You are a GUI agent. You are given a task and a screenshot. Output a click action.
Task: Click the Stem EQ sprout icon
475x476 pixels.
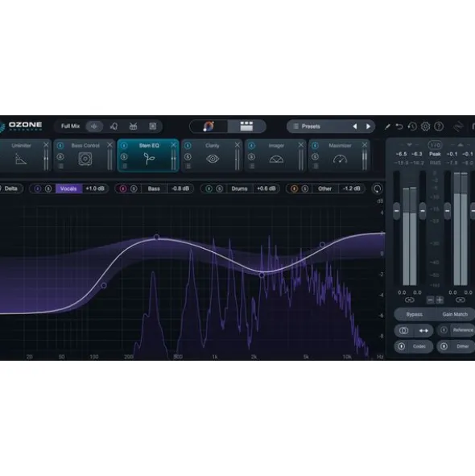pyautogui.click(x=149, y=159)
